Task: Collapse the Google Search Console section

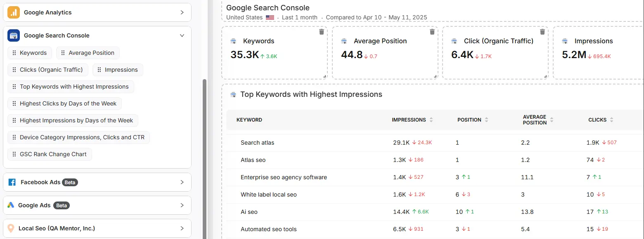Action: [182, 35]
